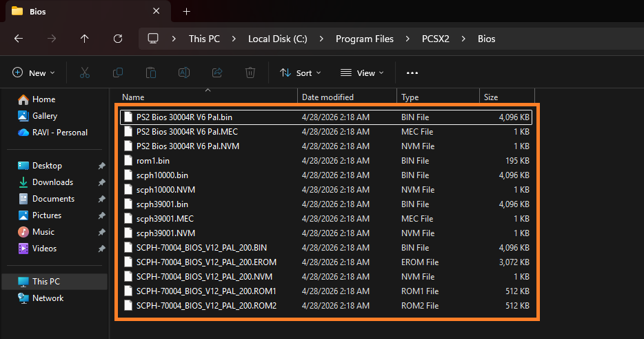Click the Delete trash icon

coord(250,72)
